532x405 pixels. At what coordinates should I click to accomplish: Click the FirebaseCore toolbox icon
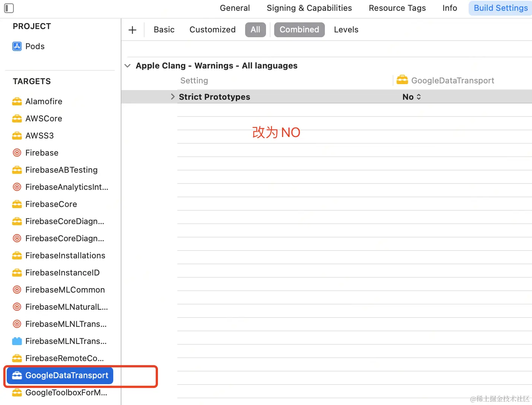(17, 204)
